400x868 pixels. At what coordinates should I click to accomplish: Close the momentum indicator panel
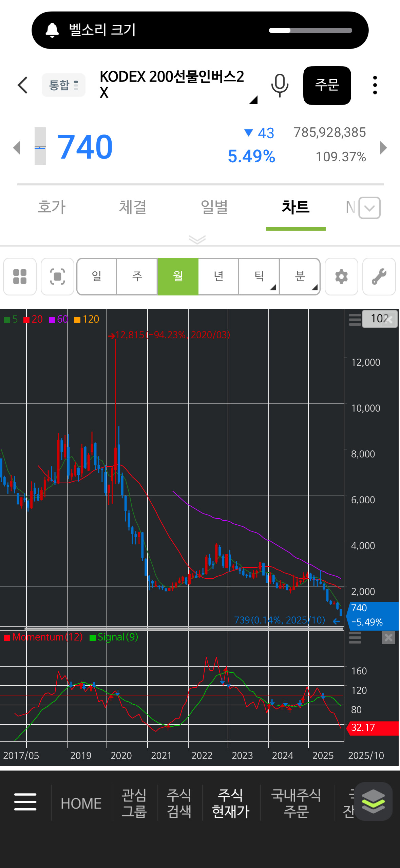(388, 637)
